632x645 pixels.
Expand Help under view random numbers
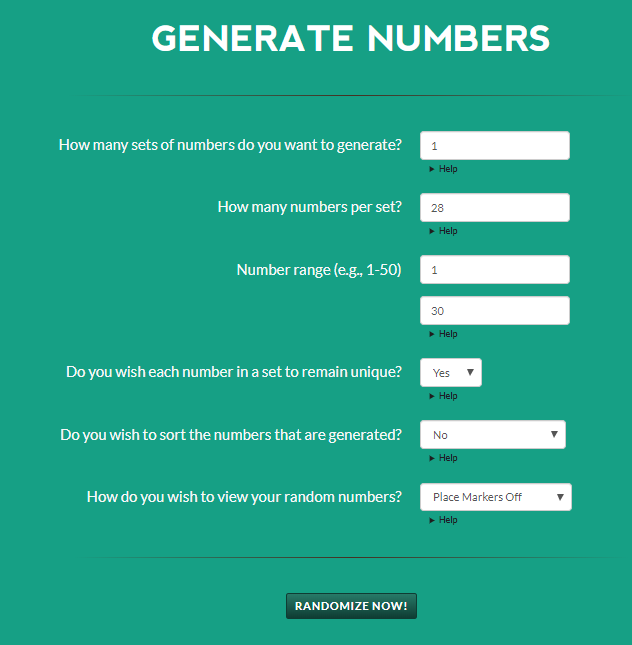pyautogui.click(x=443, y=520)
